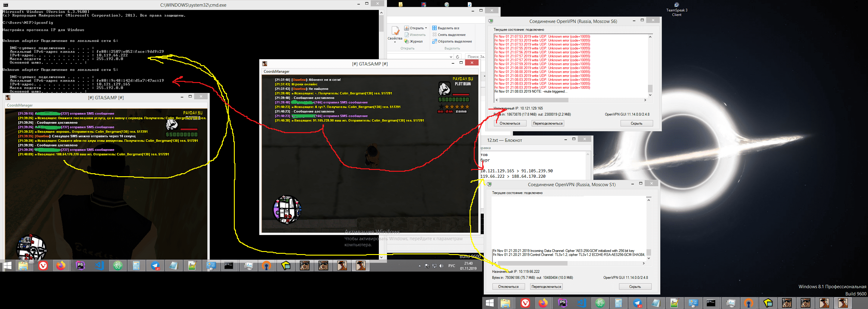
Task: Click the scroll-down arrow of cmd window
Action: coord(382,257)
